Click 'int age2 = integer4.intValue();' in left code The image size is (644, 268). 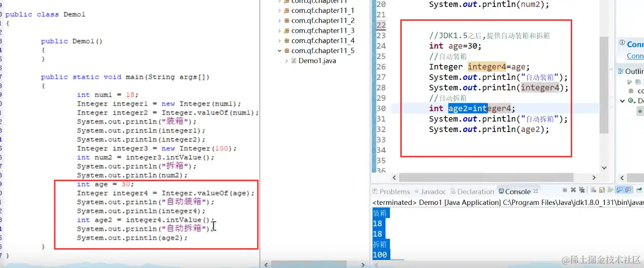[146, 220]
